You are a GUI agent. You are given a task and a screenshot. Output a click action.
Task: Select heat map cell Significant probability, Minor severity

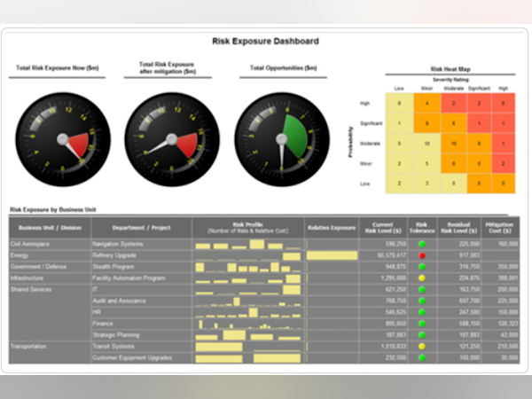pos(427,123)
